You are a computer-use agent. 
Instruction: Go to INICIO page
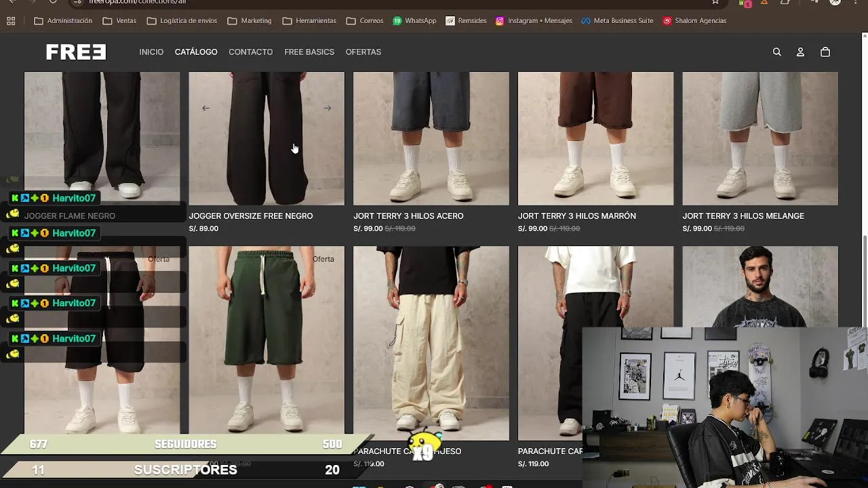click(151, 52)
